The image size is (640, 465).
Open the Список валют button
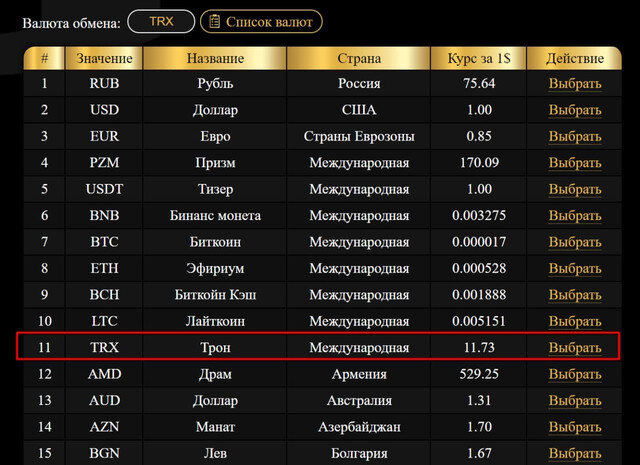[261, 21]
